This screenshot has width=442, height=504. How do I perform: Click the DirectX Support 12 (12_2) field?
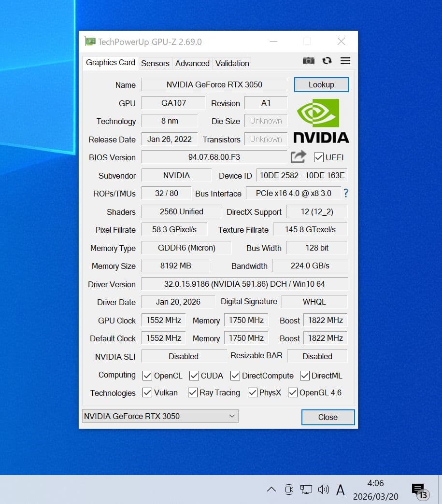point(317,211)
